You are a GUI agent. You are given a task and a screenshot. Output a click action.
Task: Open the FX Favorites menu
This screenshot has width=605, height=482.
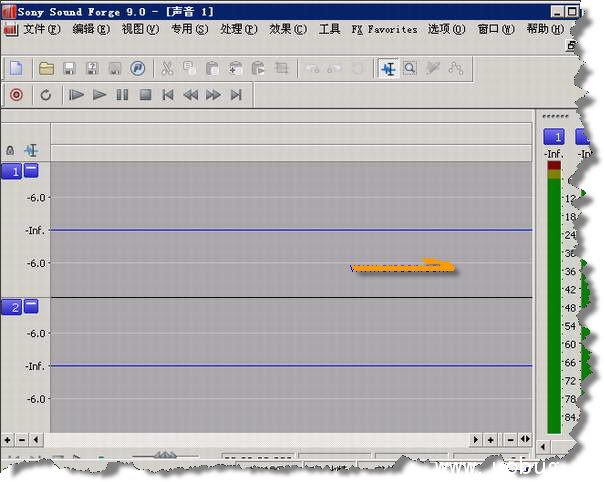pos(384,29)
